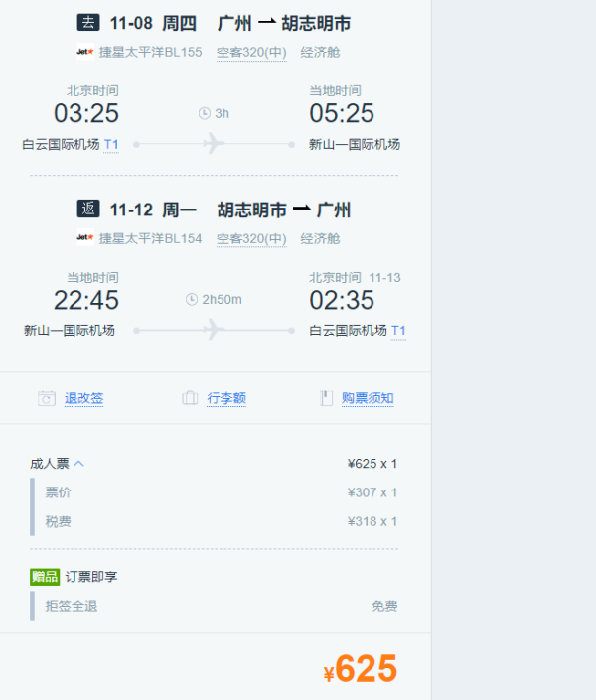Click the clock icon beside 2h50m duration
Image resolution: width=596 pixels, height=700 pixels.
[x=192, y=299]
